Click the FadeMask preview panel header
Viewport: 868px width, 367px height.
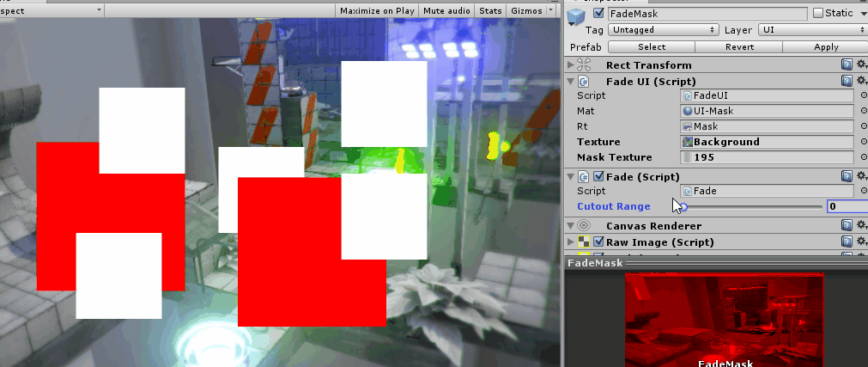tap(716, 263)
